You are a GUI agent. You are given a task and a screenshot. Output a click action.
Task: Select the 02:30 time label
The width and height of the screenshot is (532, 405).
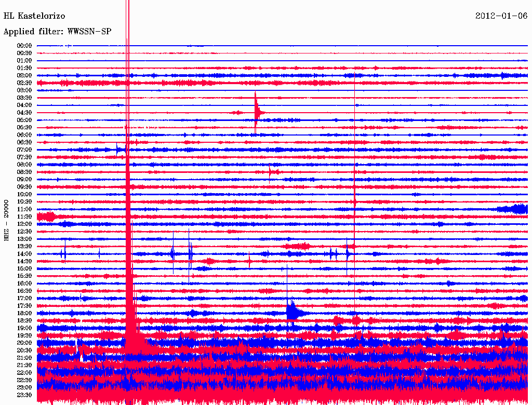24,83
